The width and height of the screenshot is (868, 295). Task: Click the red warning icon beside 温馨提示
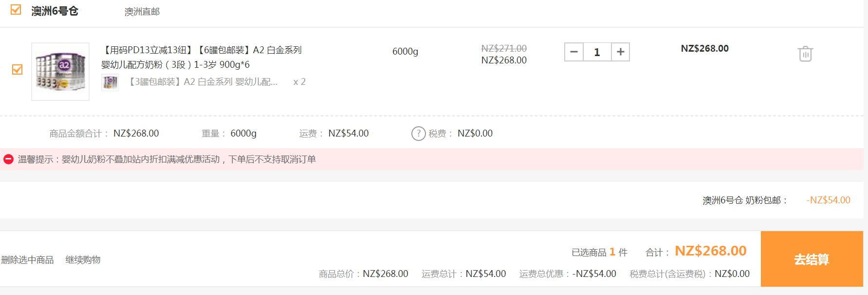[8, 159]
